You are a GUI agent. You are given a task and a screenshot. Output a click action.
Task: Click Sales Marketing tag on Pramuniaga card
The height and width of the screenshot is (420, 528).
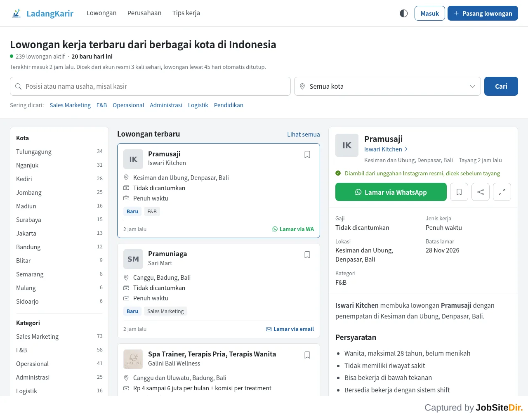click(x=165, y=311)
